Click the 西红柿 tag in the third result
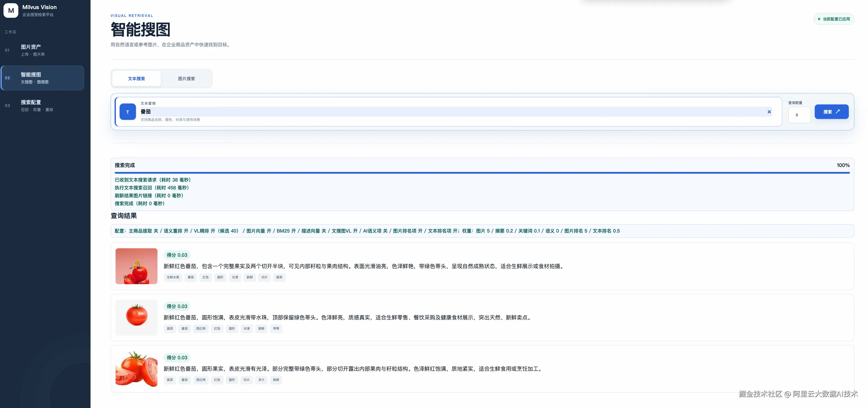This screenshot has width=868, height=408. click(x=201, y=380)
